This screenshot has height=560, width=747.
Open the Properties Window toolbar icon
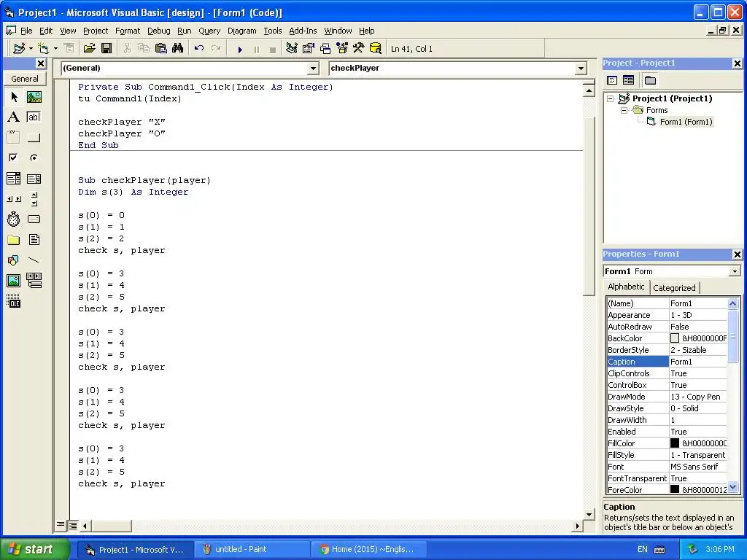point(309,49)
